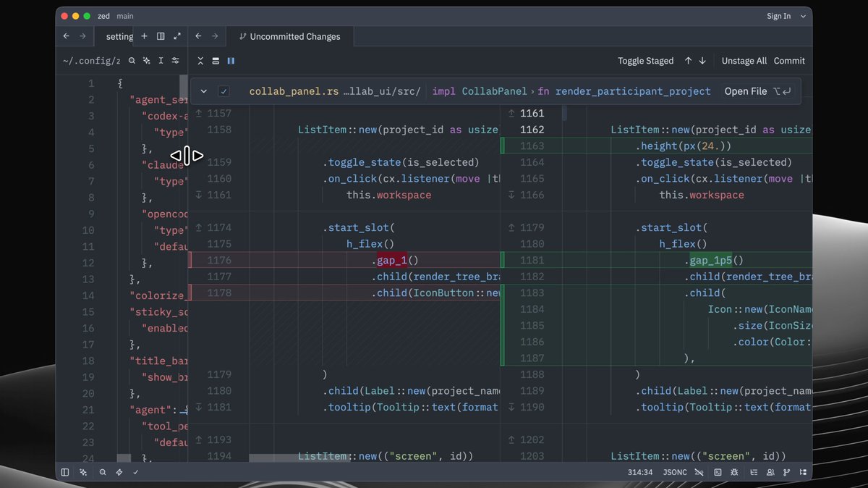Open project search from the status bar
Screen dimensions: 868x488
pos(103,472)
